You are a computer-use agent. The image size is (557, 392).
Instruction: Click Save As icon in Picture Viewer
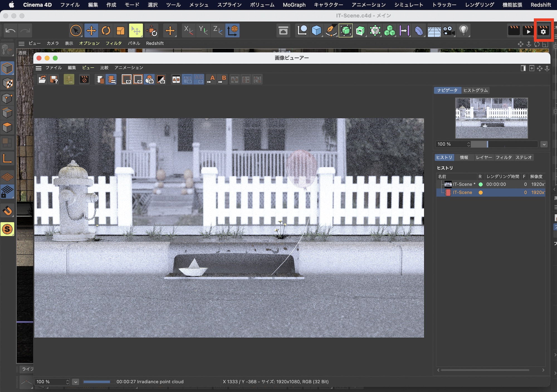[54, 80]
